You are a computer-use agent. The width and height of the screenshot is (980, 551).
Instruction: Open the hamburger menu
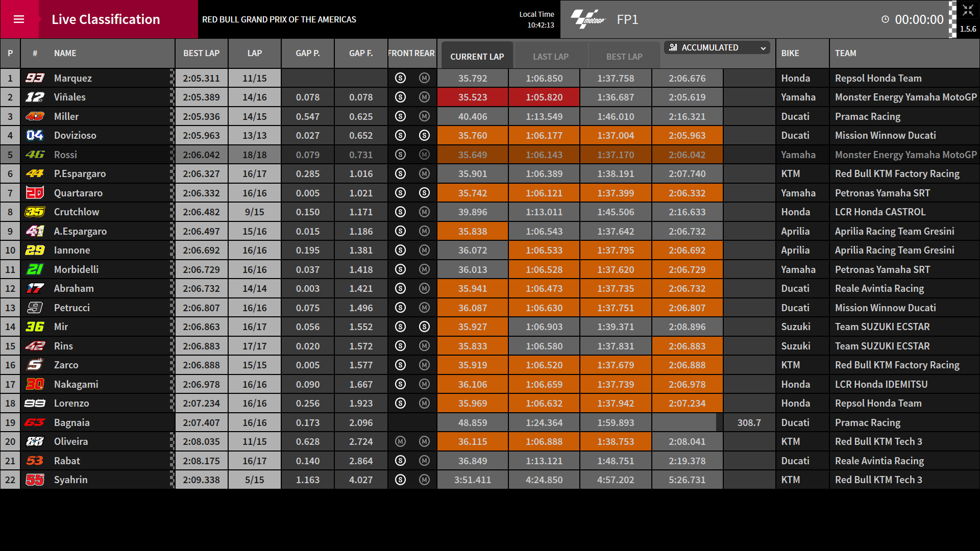point(19,19)
